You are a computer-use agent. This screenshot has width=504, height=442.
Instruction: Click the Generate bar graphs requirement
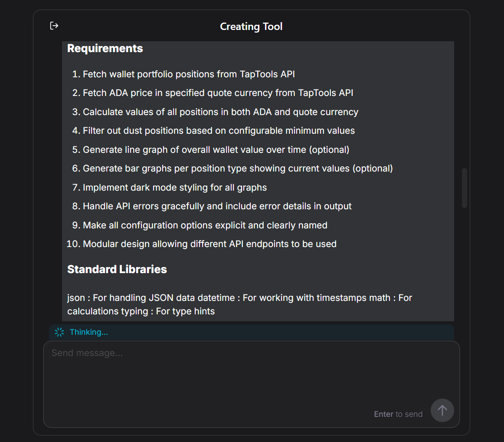[238, 168]
